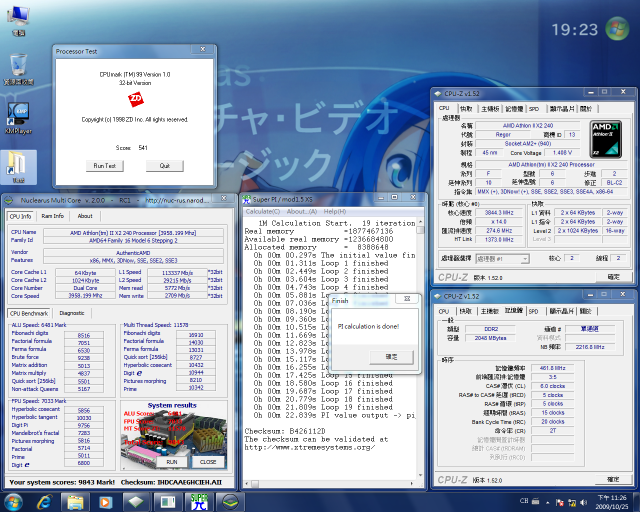Open Calculate menu in Super PI
Screen dimensions: 640x512
(x=263, y=212)
